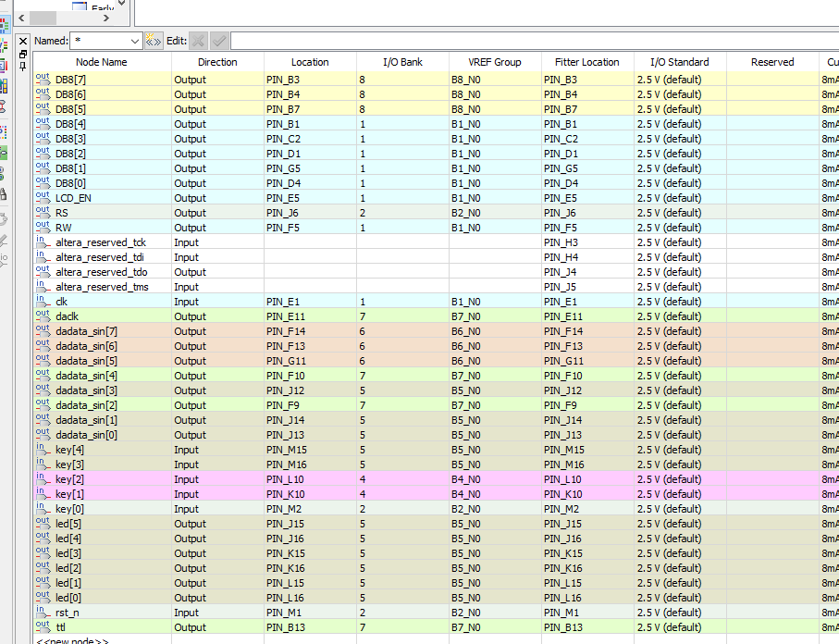
Task: Click the Location cell PIN_E11 for daclk
Action: click(x=310, y=316)
